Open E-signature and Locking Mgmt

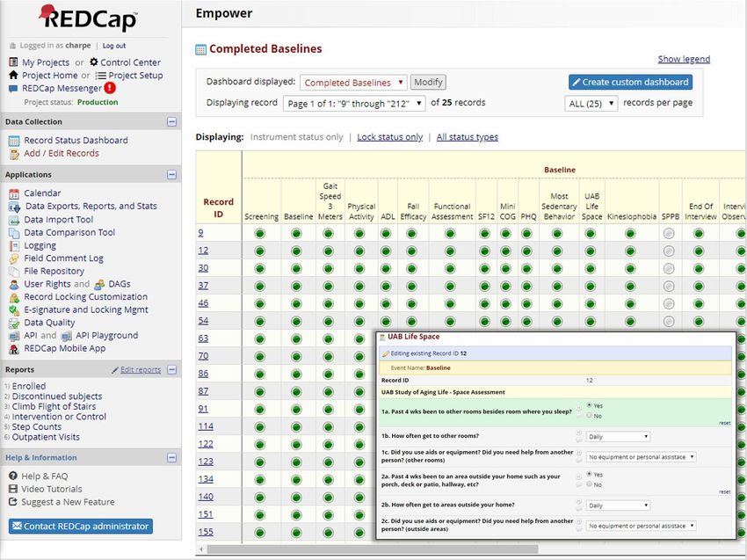(x=86, y=309)
